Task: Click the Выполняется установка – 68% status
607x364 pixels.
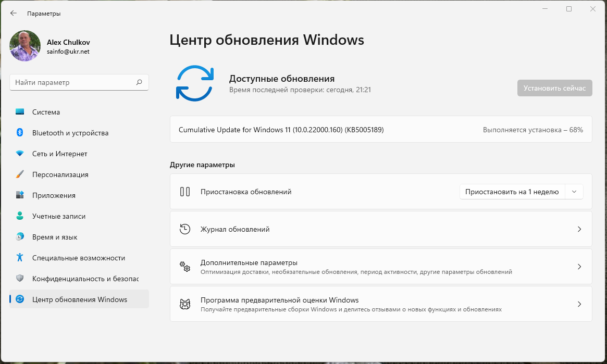Action: coord(532,130)
